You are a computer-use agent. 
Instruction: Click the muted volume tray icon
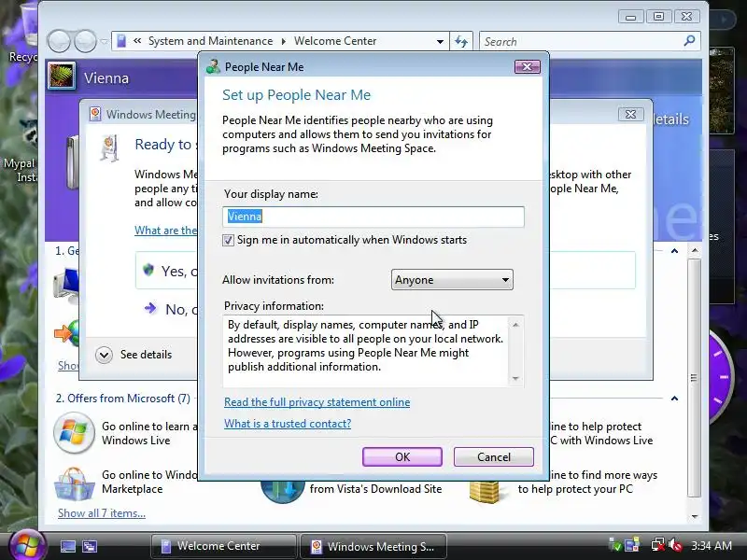tap(675, 545)
